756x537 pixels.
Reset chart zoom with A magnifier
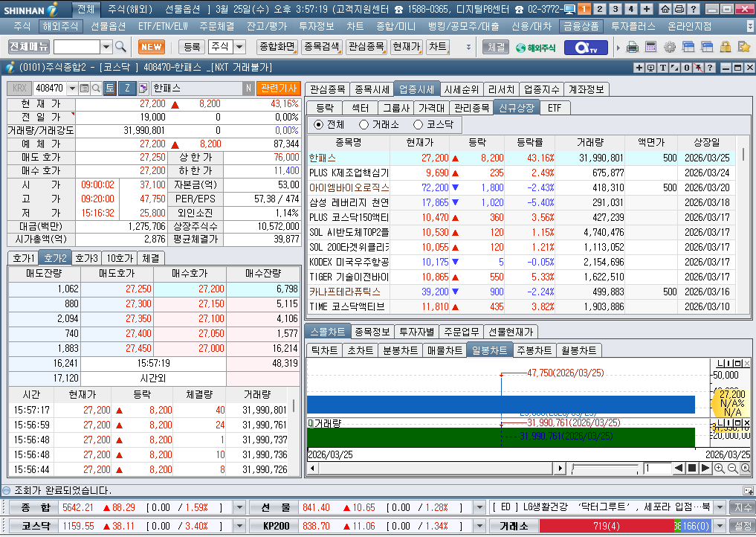[745, 468]
